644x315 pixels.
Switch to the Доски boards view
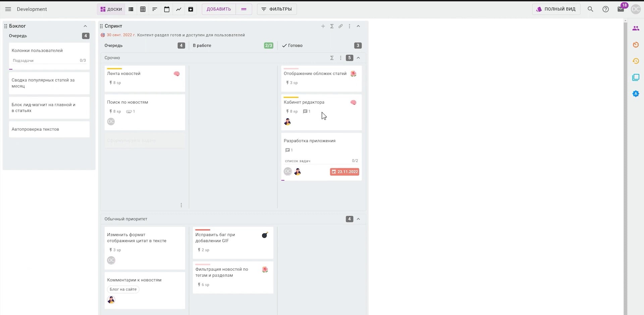[111, 9]
